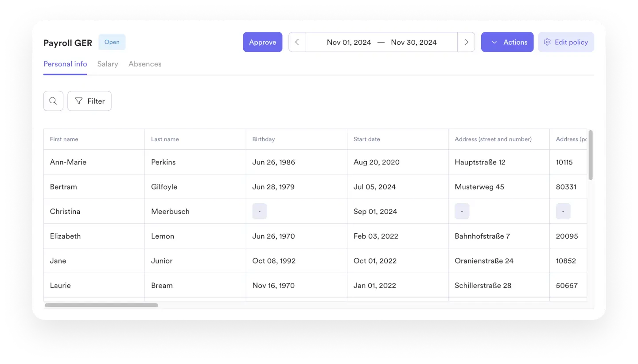Screen dimensions: 638x364
Task: Click the horizontal scrollbar of the table
Action: [x=101, y=305]
